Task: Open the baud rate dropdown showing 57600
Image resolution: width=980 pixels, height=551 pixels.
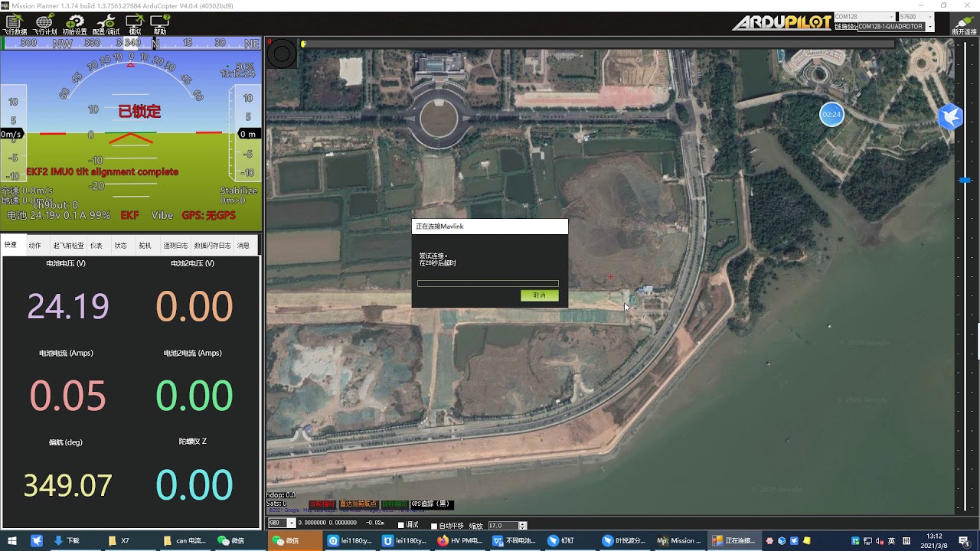Action: click(916, 17)
